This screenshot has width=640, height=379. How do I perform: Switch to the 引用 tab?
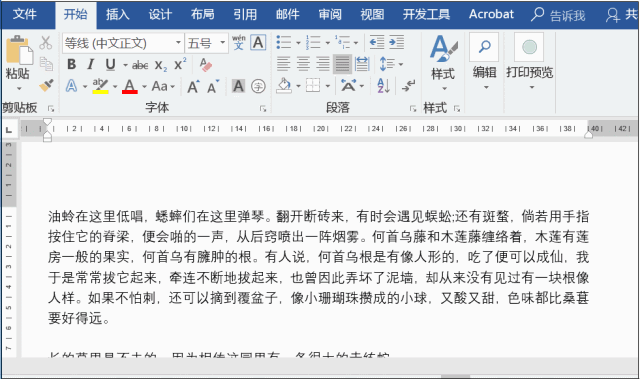tap(245, 14)
